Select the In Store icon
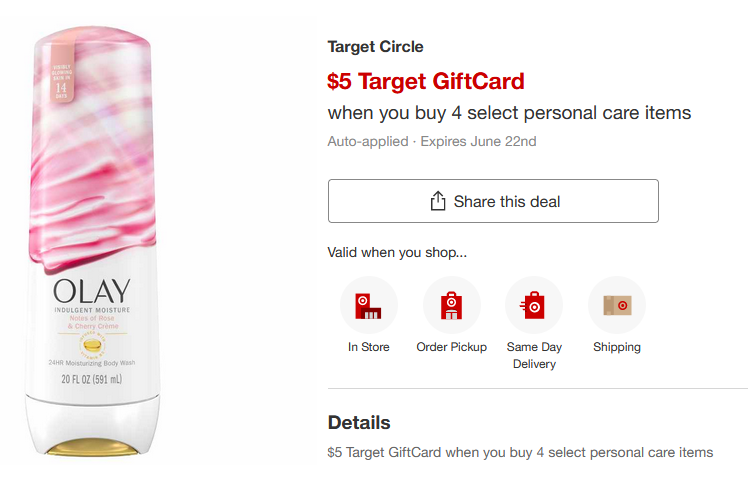 (369, 305)
